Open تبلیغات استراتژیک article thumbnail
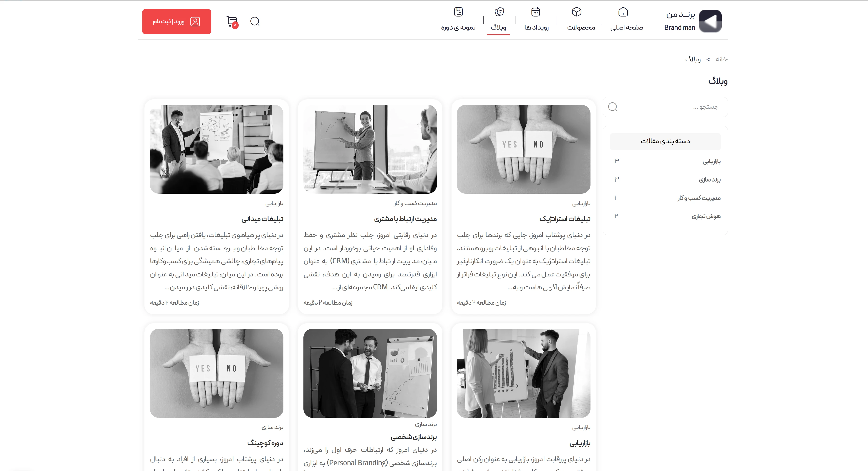The width and height of the screenshot is (868, 471). tap(523, 149)
